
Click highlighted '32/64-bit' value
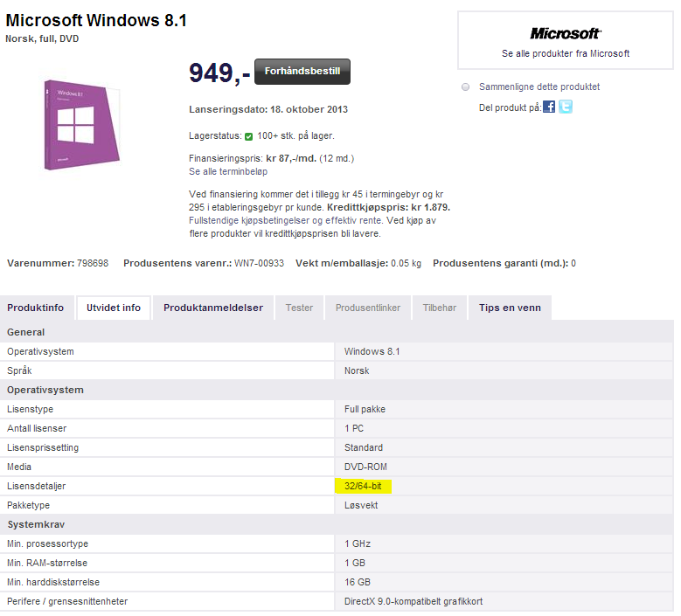363,486
